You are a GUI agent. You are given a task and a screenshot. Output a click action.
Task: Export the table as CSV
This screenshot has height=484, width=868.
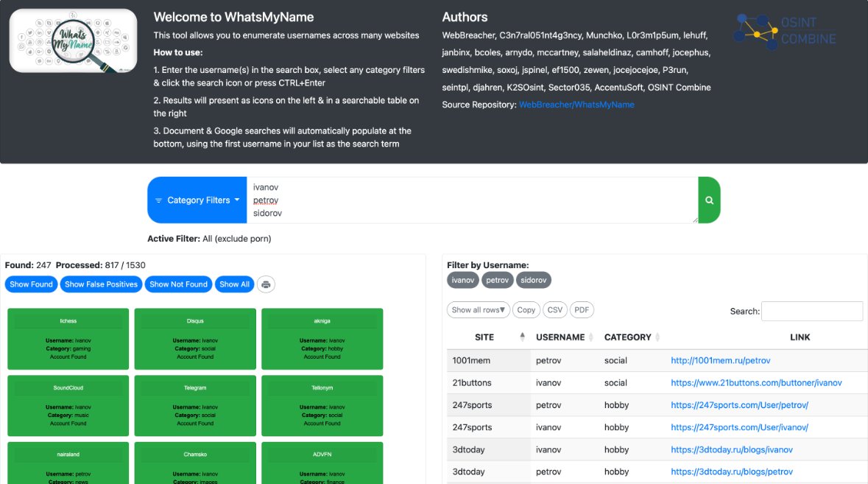tap(554, 309)
